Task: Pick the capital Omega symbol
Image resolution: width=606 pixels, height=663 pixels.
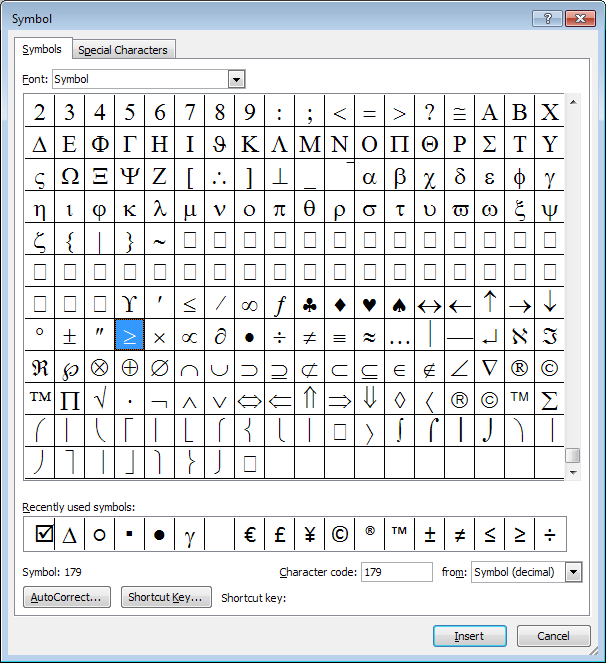Action: 69,175
